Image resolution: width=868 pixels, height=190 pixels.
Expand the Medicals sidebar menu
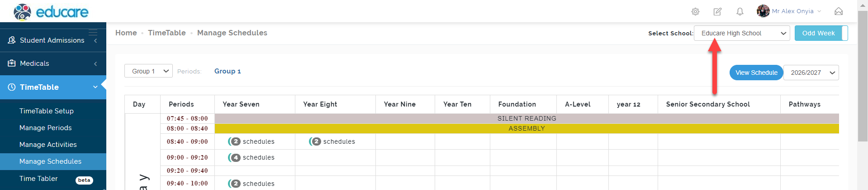(x=52, y=63)
